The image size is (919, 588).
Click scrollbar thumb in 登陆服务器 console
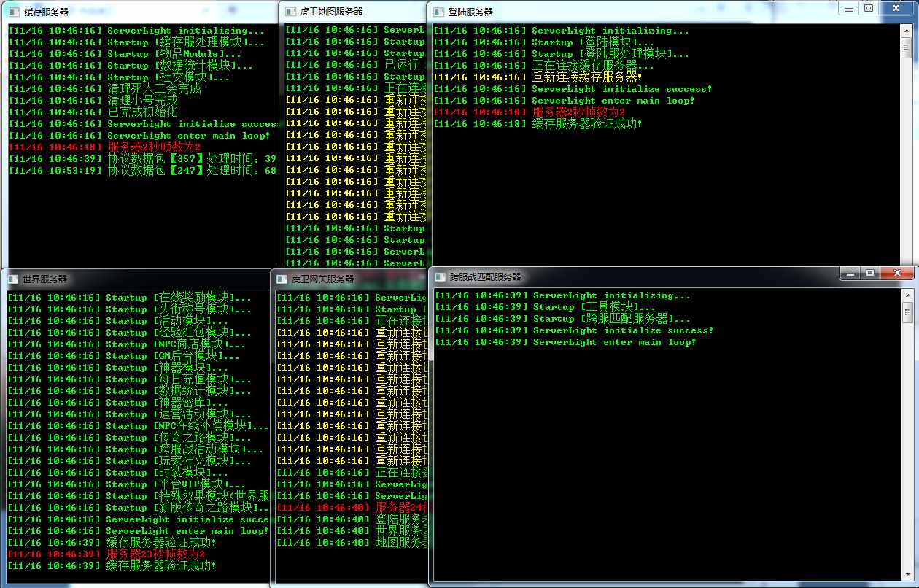click(907, 47)
